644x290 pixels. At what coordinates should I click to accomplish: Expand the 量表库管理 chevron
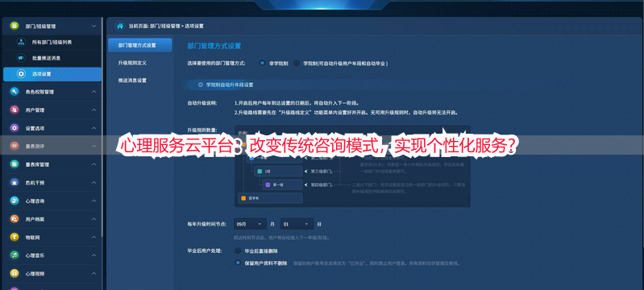click(93, 164)
